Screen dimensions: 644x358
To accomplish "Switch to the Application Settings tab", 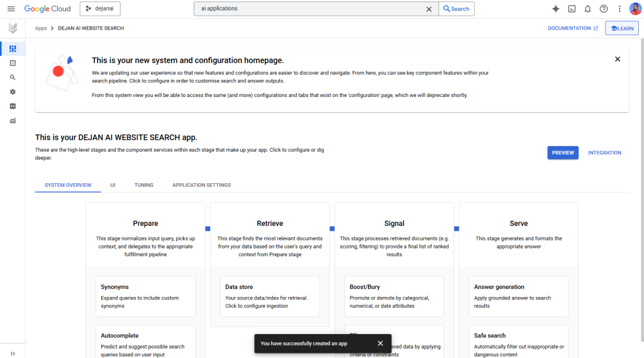I will point(201,185).
